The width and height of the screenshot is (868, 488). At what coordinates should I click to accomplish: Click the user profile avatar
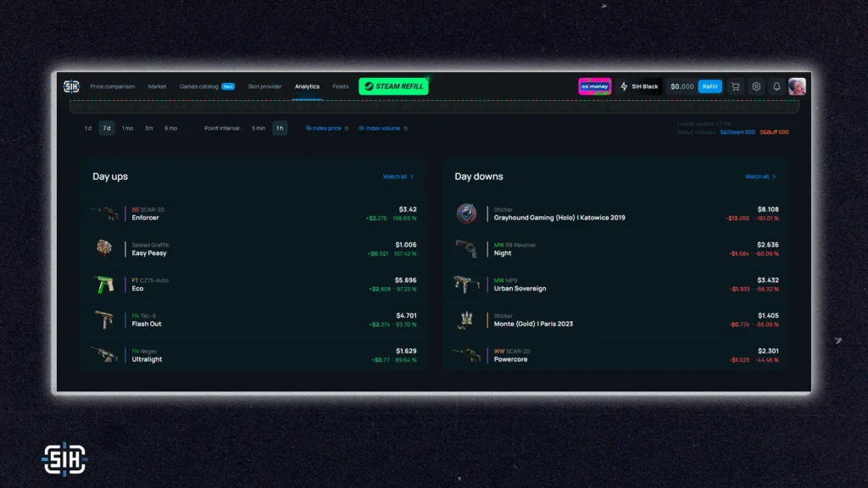tap(797, 86)
